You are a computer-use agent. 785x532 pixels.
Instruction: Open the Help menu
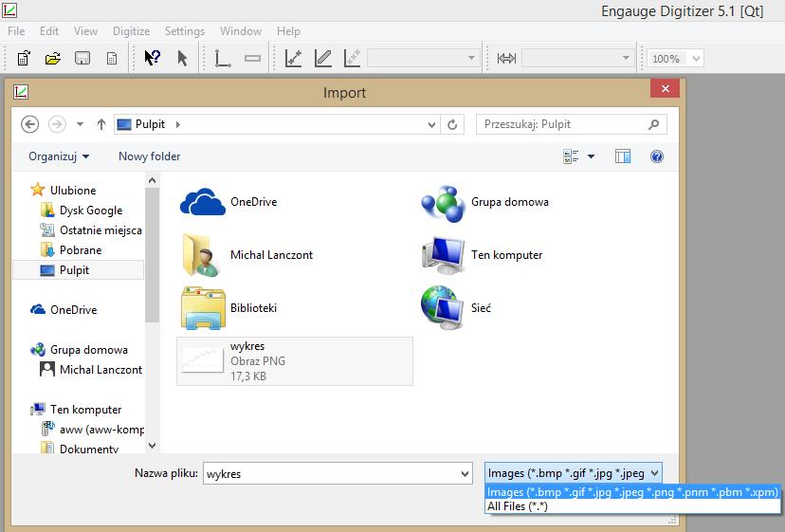click(x=288, y=31)
